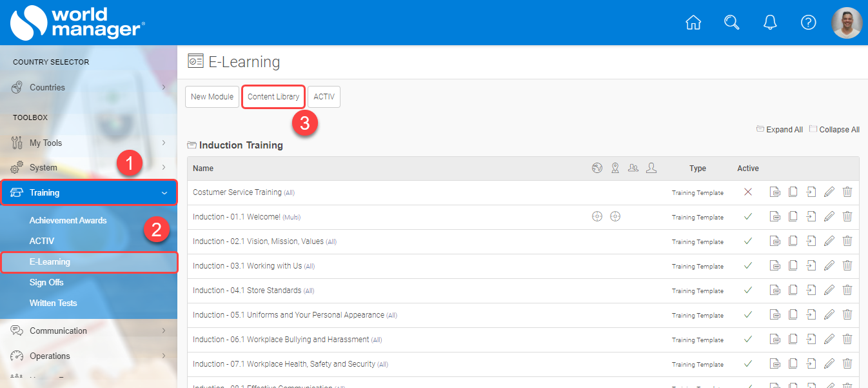
Task: Toggle active check for Induction 05.1 Uniforms
Action: click(x=748, y=314)
